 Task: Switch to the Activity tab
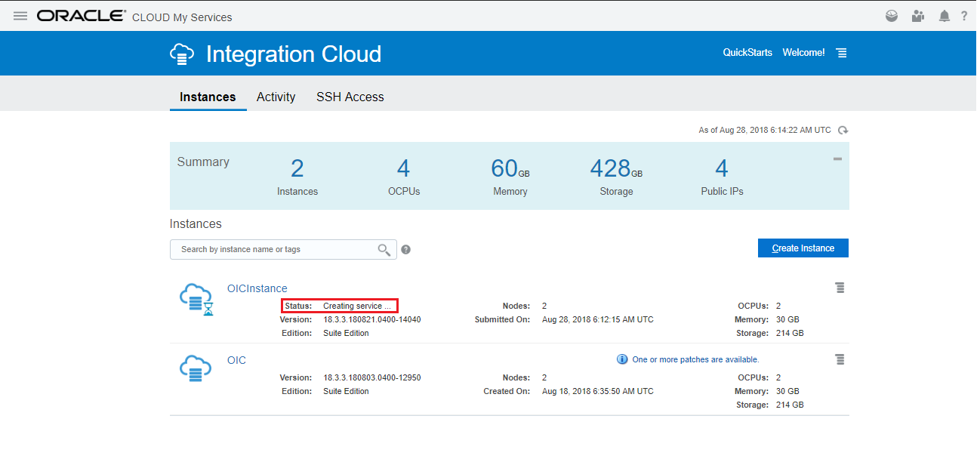coord(276,97)
